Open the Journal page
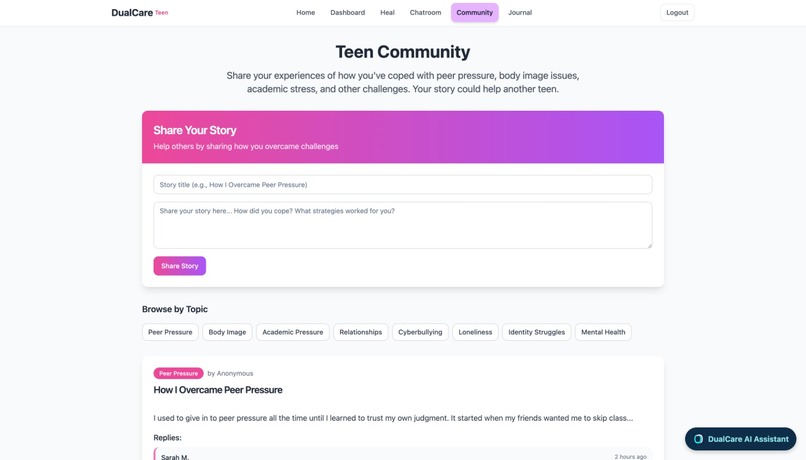Viewport: 806px width, 460px height. pyautogui.click(x=520, y=12)
